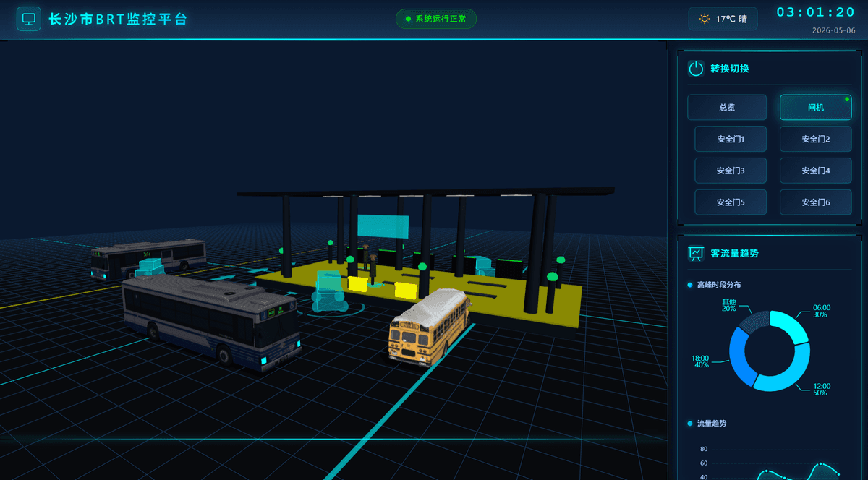This screenshot has height=480, width=868.
Task: Click the 12:00 50% chart label
Action: (x=820, y=389)
